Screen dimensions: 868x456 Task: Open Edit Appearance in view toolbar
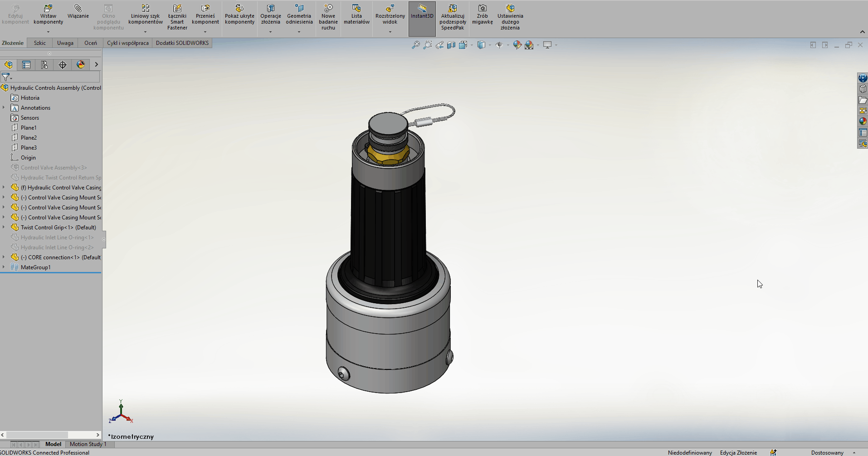coord(517,45)
